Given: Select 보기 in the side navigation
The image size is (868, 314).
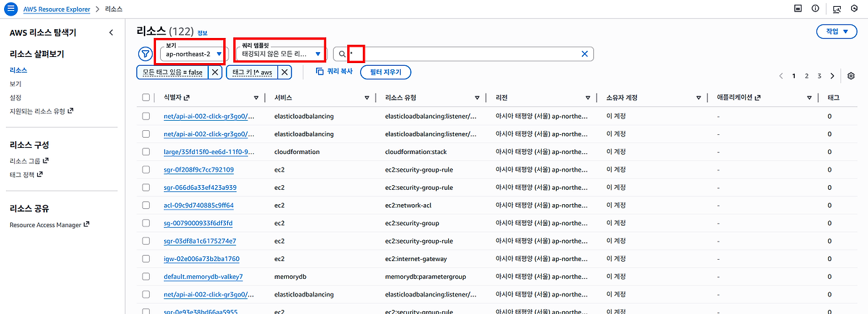Looking at the screenshot, I should click(16, 84).
